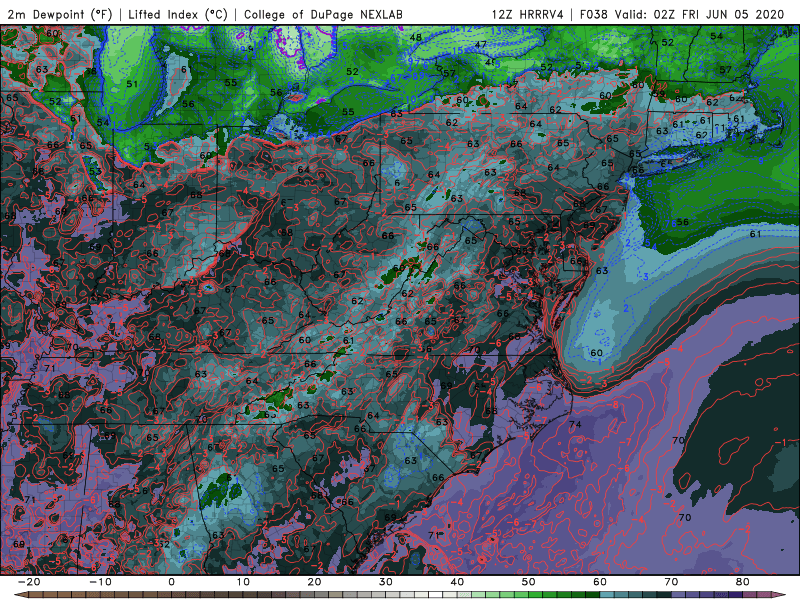The height and width of the screenshot is (600, 800).
Task: Click the '70' label on the color scale
Action: (x=671, y=582)
